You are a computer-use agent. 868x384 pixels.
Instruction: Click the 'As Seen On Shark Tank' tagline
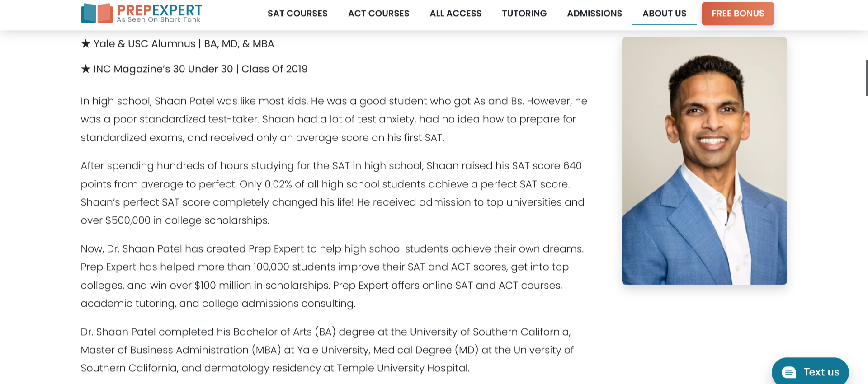[158, 20]
